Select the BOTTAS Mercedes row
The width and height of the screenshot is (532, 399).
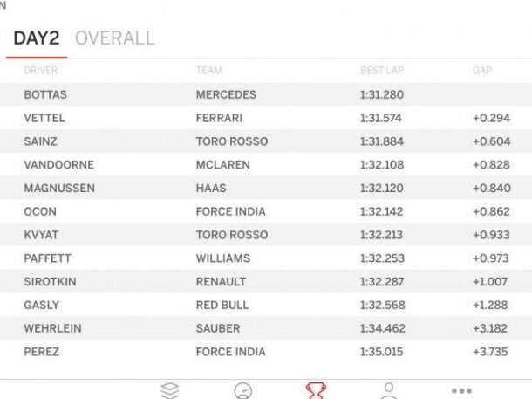pyautogui.click(x=266, y=94)
